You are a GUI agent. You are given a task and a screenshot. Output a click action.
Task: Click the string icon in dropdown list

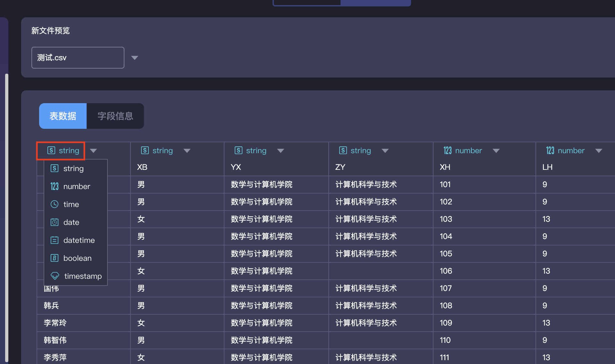pos(55,168)
